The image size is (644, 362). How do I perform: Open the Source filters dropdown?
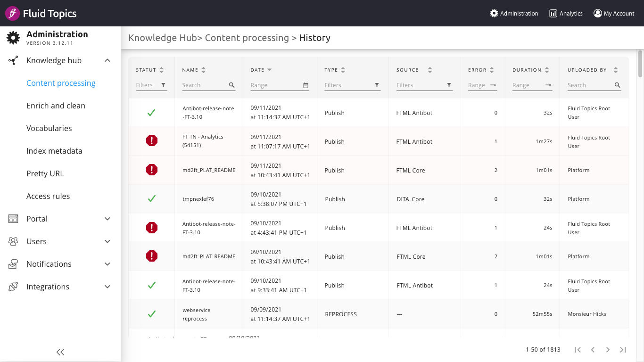[424, 85]
